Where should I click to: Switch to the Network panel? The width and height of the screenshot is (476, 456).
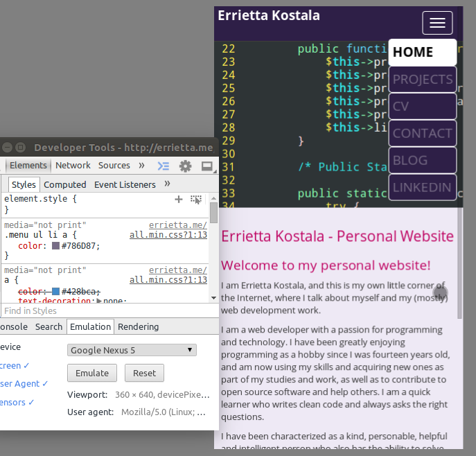click(x=73, y=166)
